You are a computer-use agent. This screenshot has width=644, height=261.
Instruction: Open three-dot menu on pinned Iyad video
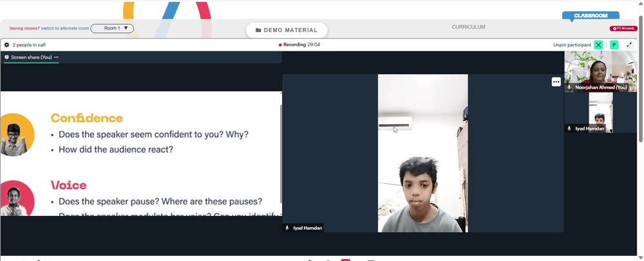click(x=556, y=82)
